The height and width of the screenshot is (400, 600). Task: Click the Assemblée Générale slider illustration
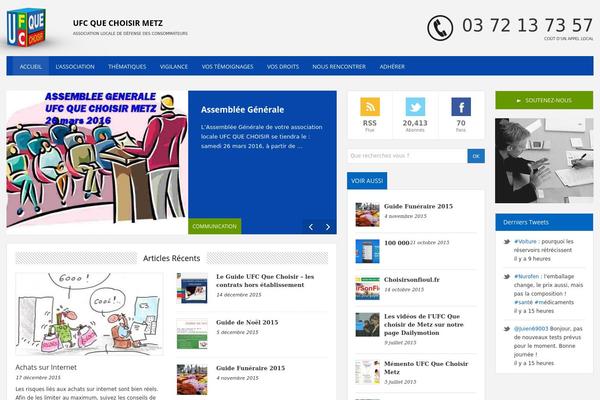pos(97,162)
